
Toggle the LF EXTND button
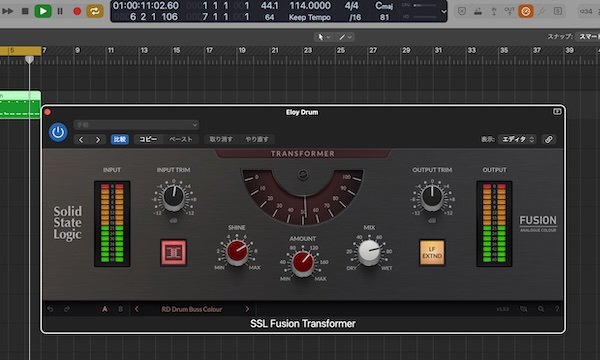pyautogui.click(x=432, y=252)
